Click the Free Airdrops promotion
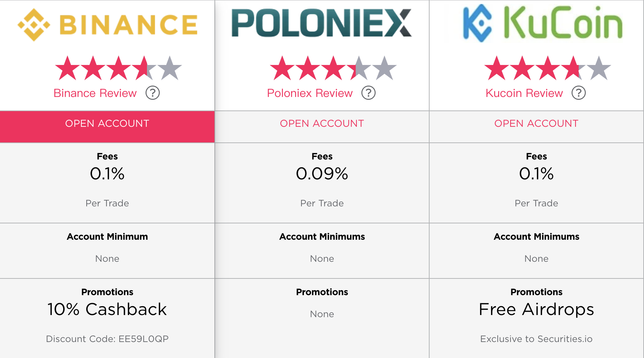The height and width of the screenshot is (358, 644). pos(536,309)
